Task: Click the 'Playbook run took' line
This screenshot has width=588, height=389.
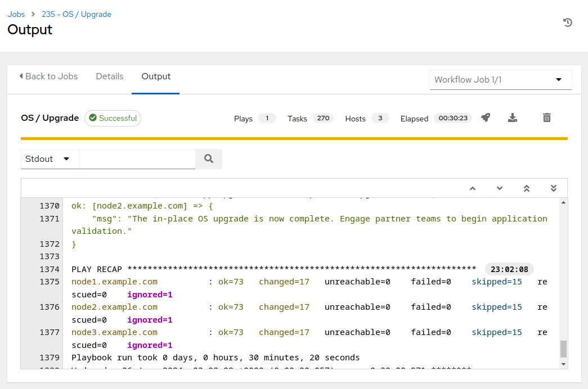Action: pos(216,358)
